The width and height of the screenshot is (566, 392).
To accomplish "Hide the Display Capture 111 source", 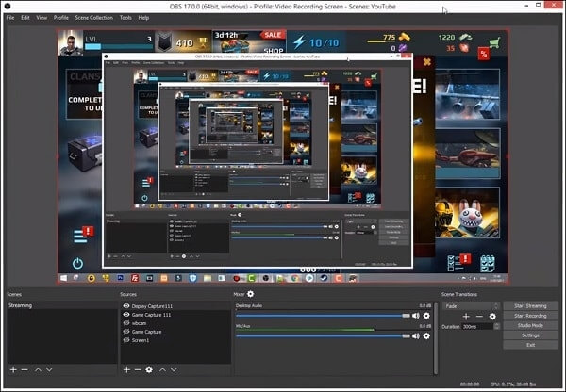I will coord(126,306).
